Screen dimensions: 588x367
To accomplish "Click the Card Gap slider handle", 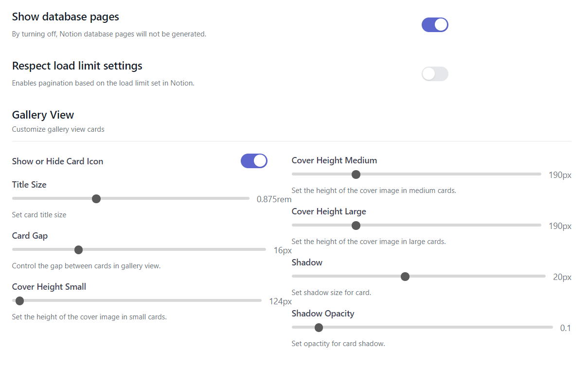I will 79,250.
